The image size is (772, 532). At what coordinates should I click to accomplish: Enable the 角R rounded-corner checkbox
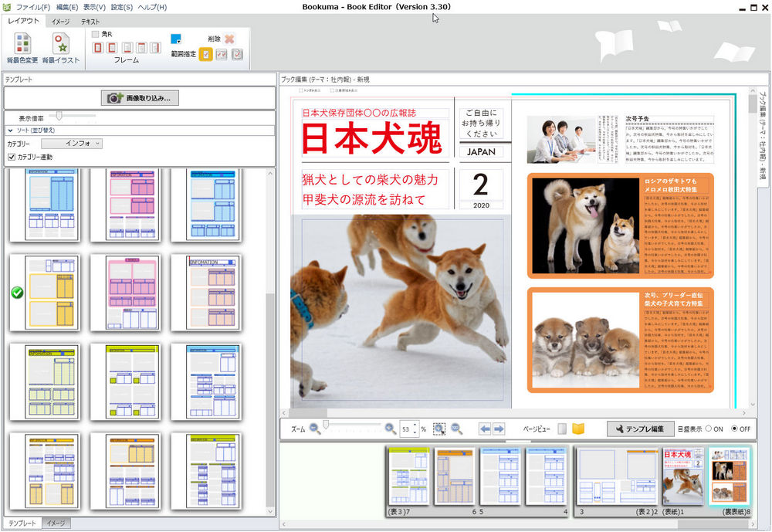click(96, 32)
